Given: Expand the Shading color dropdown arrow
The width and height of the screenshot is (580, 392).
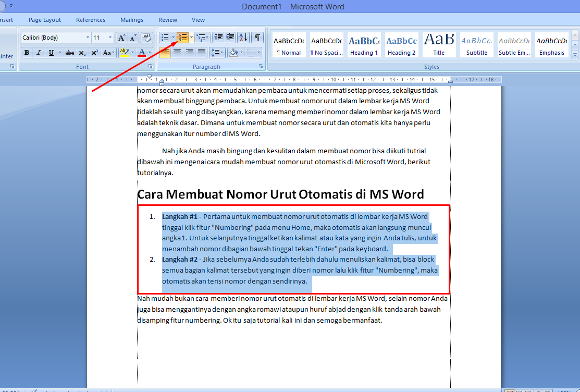Looking at the screenshot, I should point(241,53).
